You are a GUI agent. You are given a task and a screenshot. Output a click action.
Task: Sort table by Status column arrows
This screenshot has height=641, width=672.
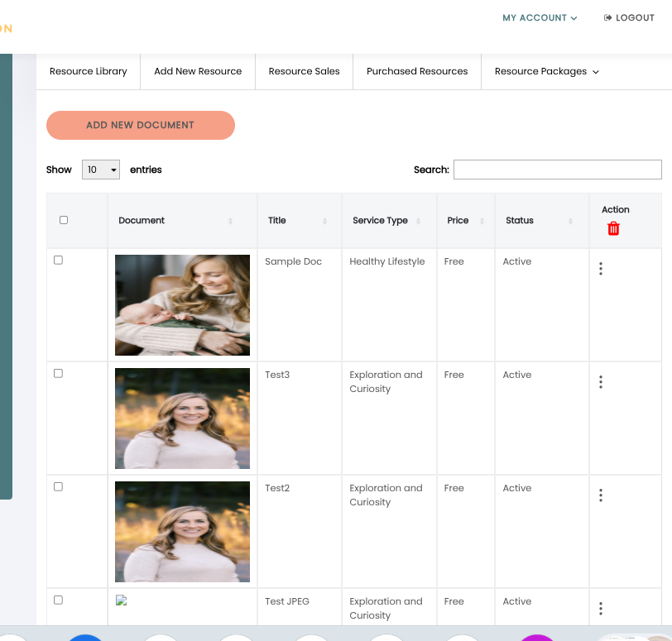(570, 221)
